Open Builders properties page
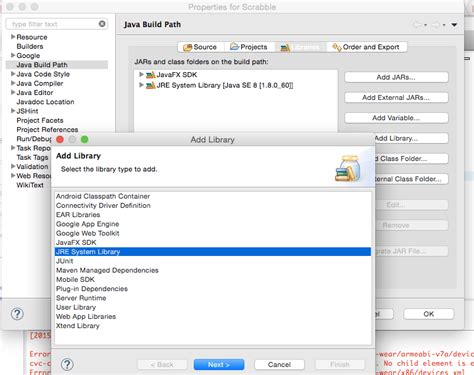This screenshot has height=375, width=474. (x=30, y=46)
